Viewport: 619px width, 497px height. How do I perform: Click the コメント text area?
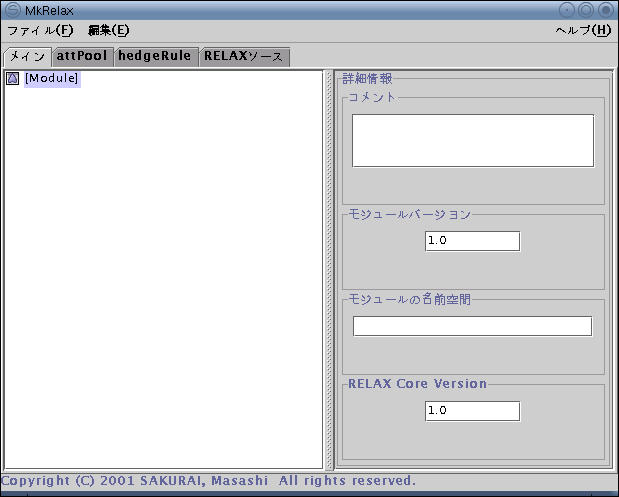pos(472,140)
